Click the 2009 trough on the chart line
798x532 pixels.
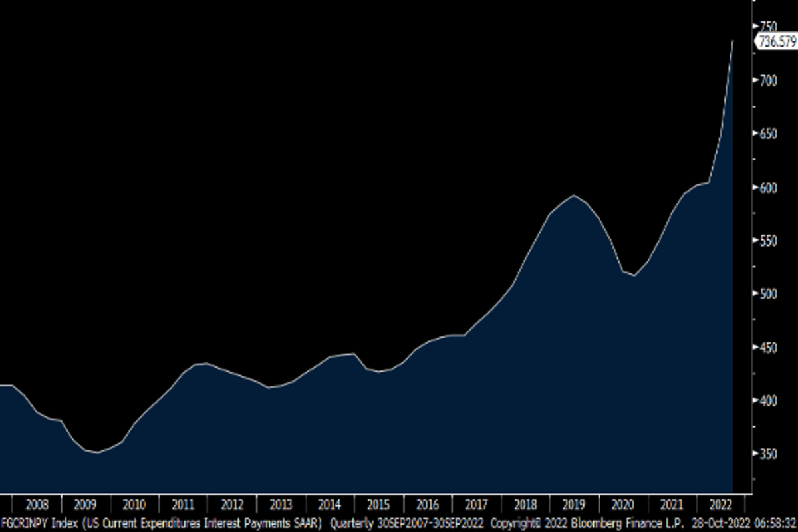(97, 452)
